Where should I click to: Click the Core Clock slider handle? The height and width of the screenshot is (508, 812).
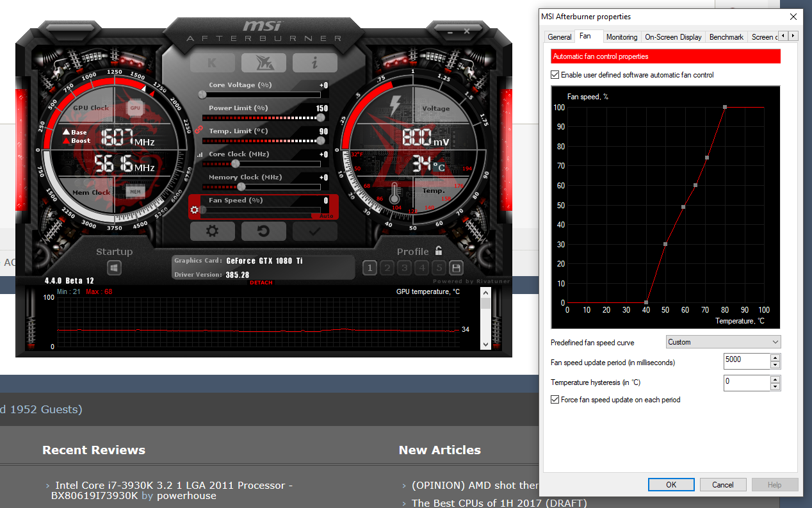235,163
